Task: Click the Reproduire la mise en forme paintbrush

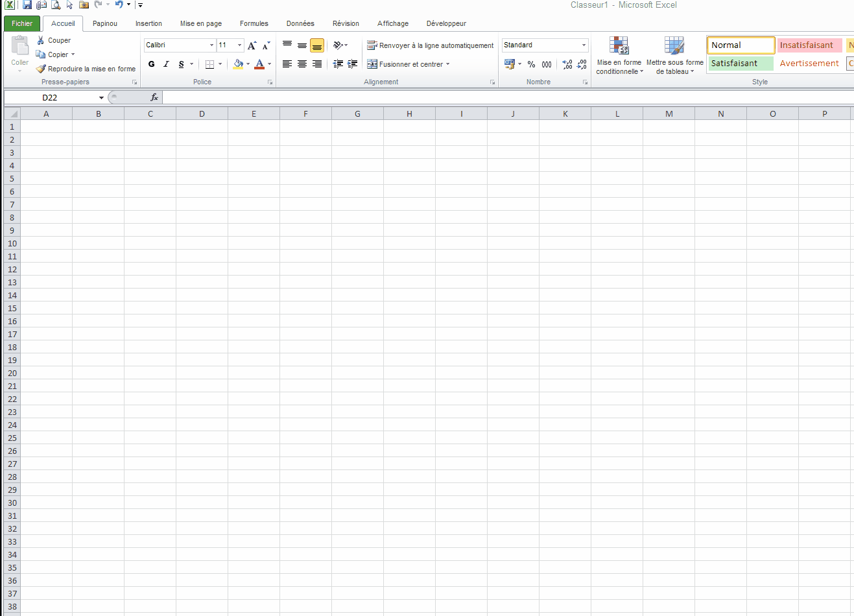Action: (41, 69)
